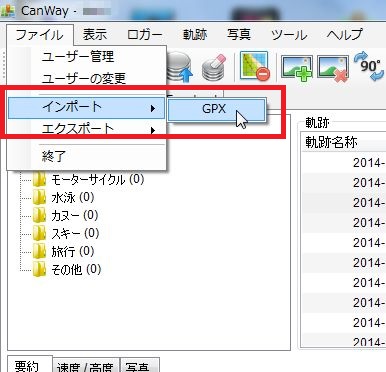Expand the エクスポート submenu arrow
This screenshot has height=372, width=386.
(x=153, y=130)
